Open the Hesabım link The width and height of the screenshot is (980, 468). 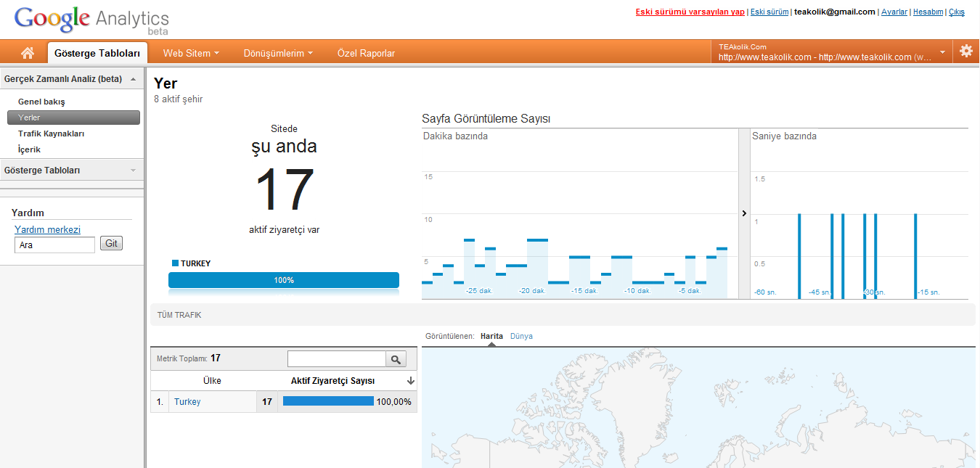point(928,12)
